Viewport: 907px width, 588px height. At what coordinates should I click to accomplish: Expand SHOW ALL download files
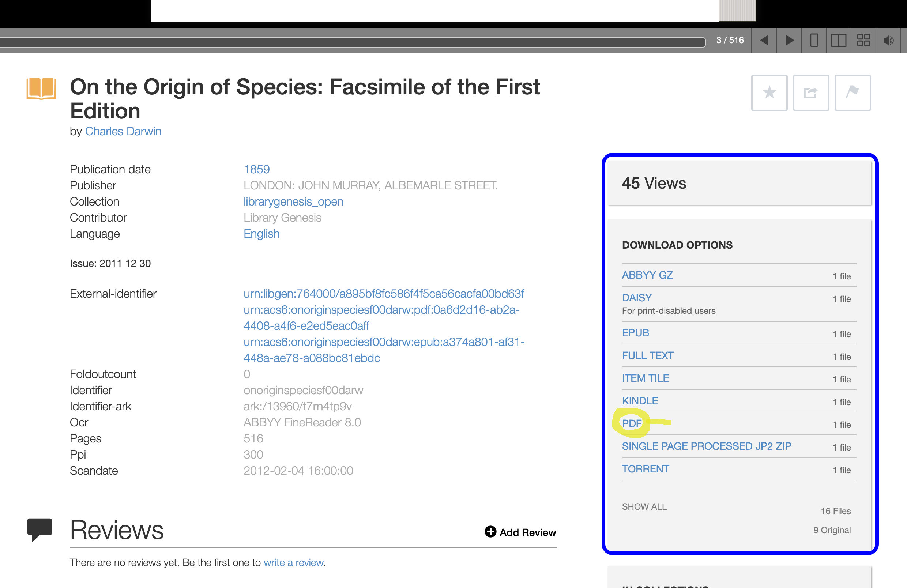click(644, 506)
